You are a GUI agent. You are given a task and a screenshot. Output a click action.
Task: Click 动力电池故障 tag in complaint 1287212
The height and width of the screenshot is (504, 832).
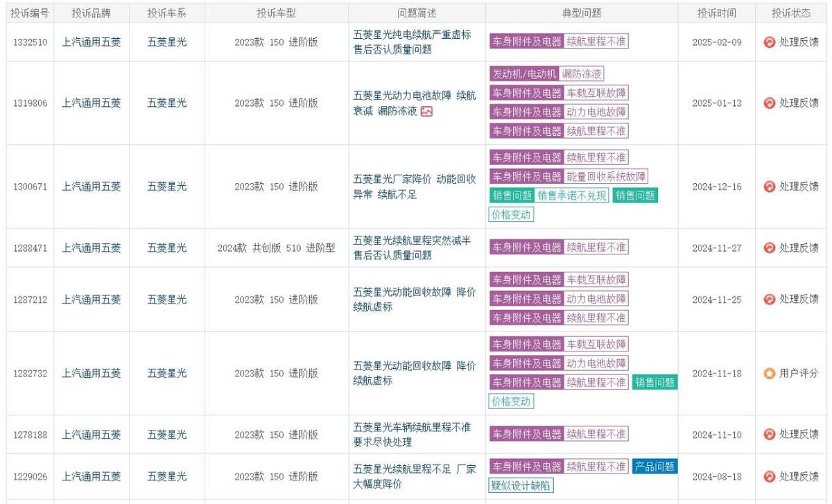[596, 299]
